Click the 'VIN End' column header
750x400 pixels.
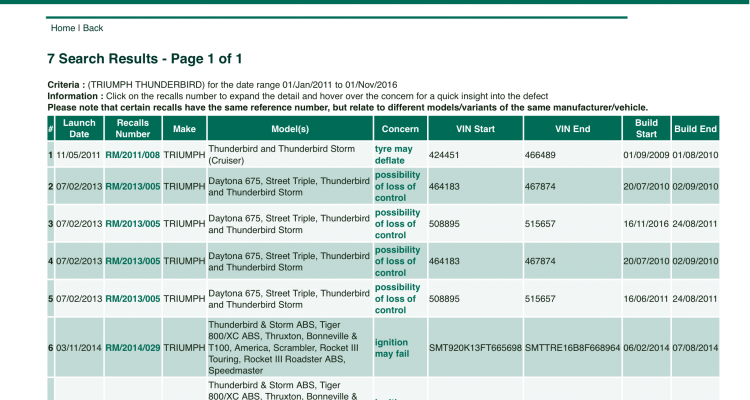point(573,128)
